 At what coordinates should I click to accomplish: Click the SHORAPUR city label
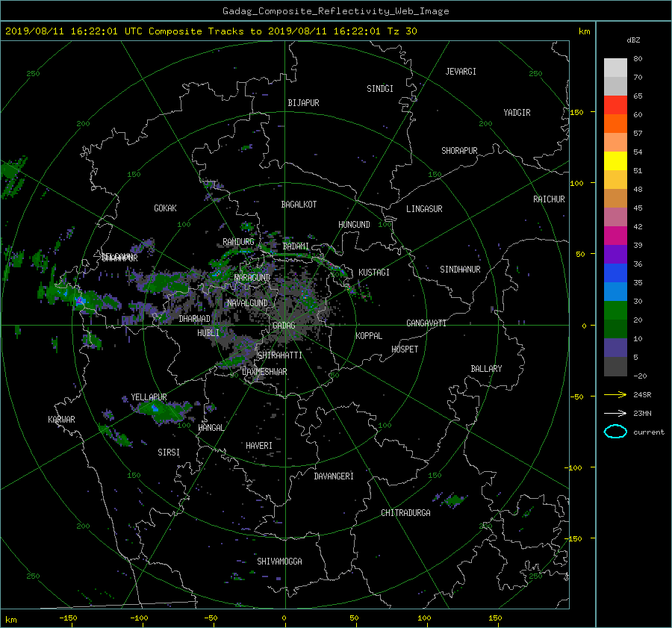[459, 151]
